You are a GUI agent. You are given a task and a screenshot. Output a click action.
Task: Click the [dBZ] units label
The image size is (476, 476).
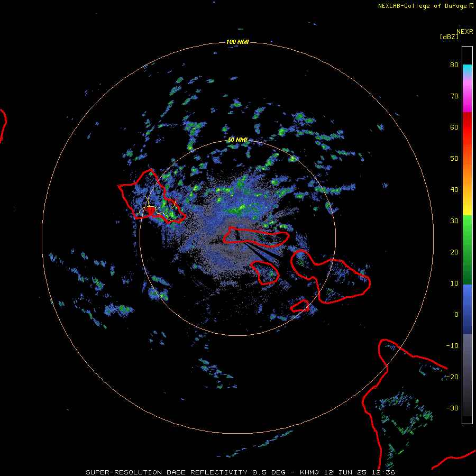click(449, 37)
